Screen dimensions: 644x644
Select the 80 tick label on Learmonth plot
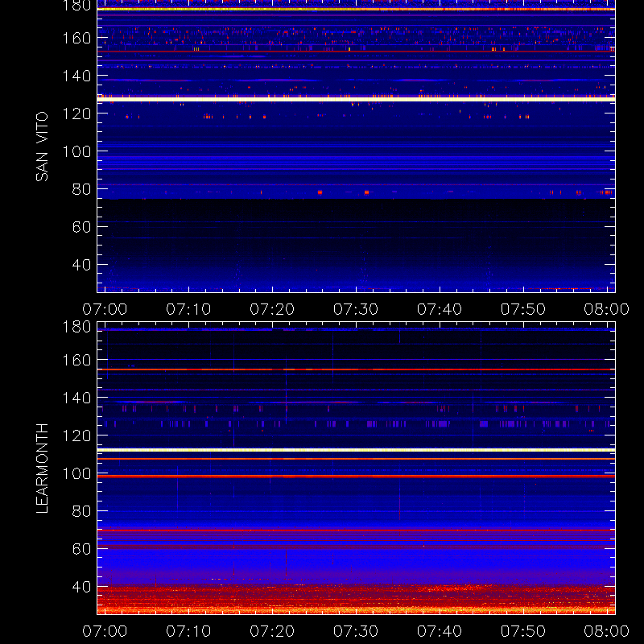(x=81, y=511)
